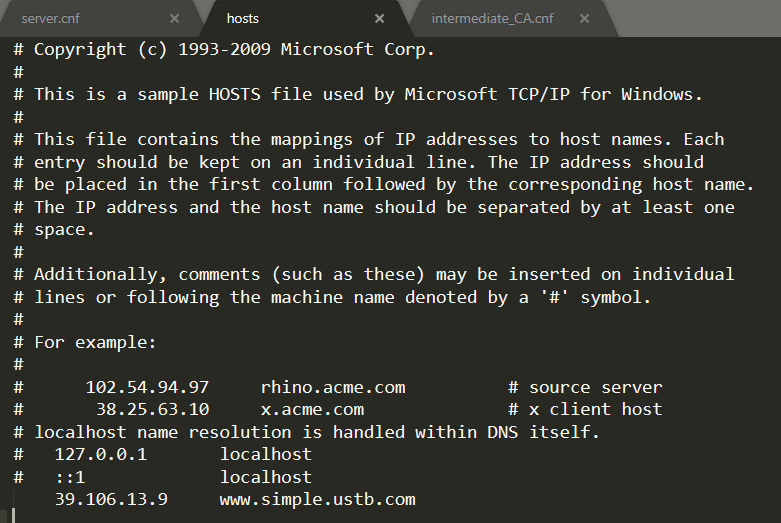Select the hosts tab

[242, 18]
